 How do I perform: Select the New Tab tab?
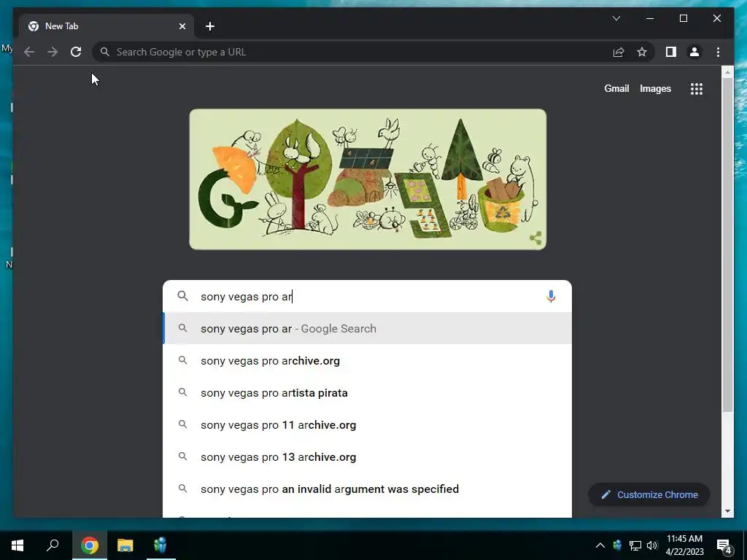[x=107, y=26]
